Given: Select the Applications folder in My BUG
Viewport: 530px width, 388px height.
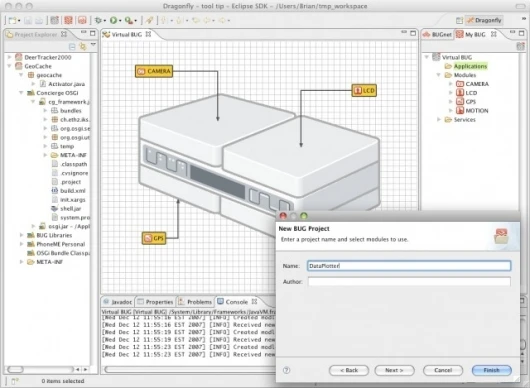Looking at the screenshot, I should tap(466, 66).
